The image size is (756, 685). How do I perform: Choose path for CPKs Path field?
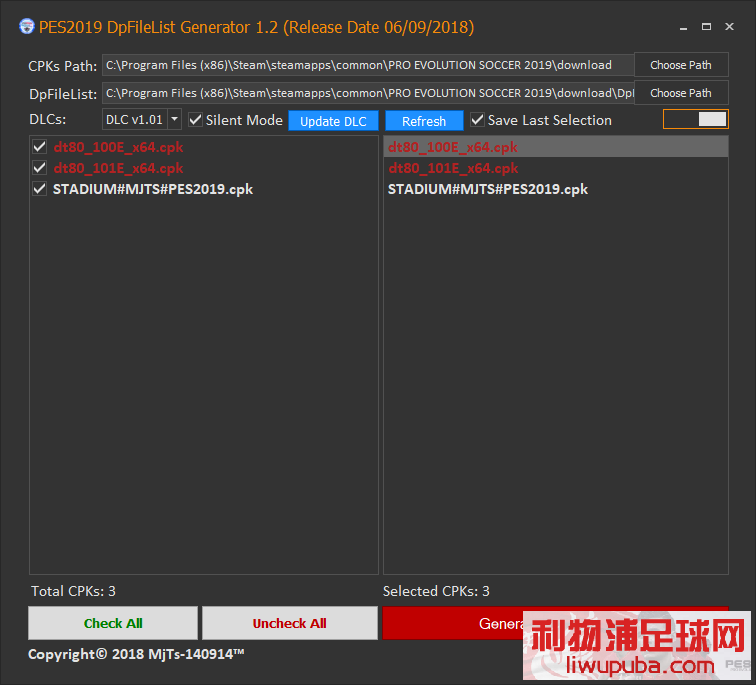point(681,65)
